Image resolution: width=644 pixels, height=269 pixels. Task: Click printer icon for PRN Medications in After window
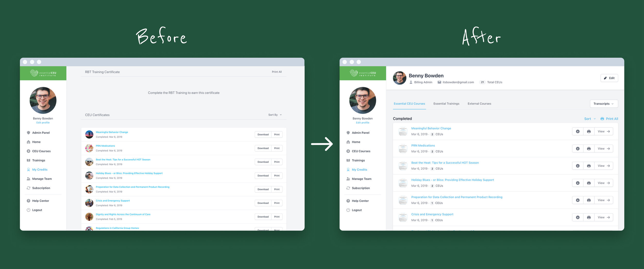coord(589,149)
